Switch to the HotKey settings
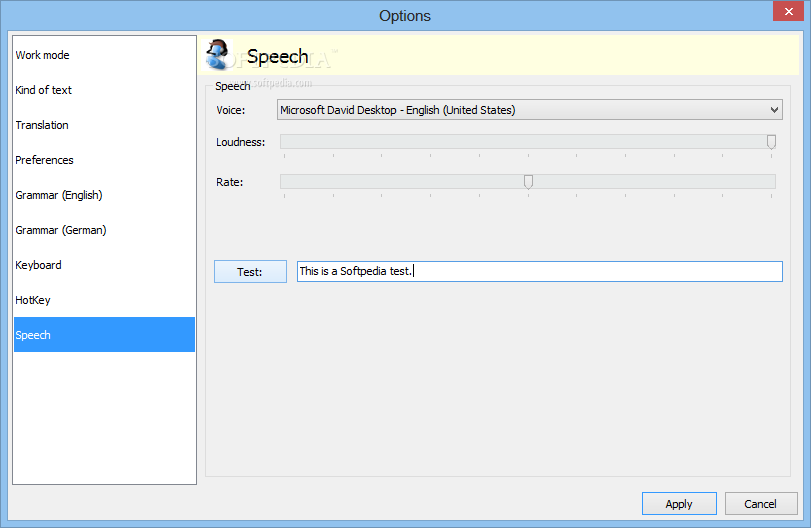 [x=104, y=300]
